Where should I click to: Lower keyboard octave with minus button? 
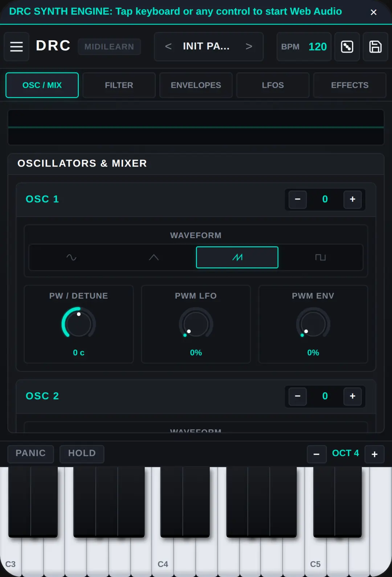[317, 454]
